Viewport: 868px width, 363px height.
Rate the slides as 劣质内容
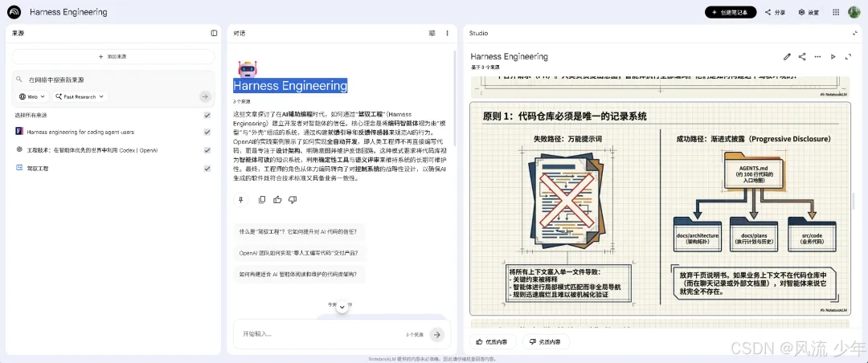point(545,342)
